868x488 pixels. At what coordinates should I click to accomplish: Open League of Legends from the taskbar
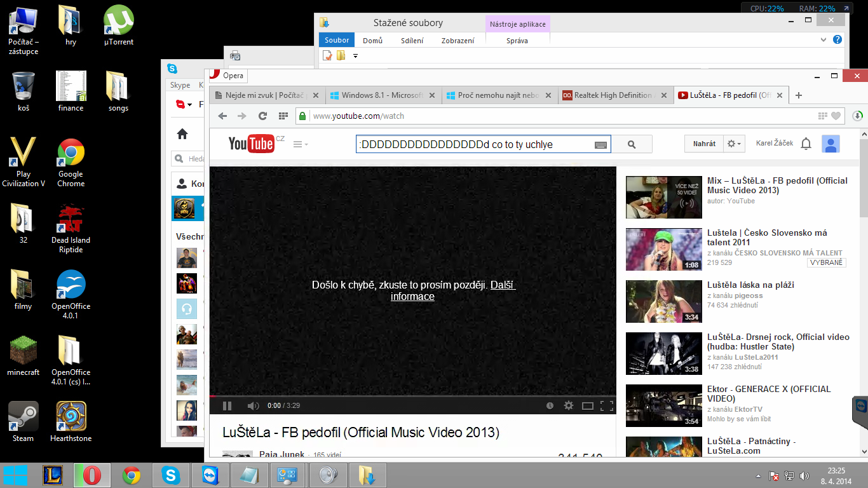(x=53, y=475)
